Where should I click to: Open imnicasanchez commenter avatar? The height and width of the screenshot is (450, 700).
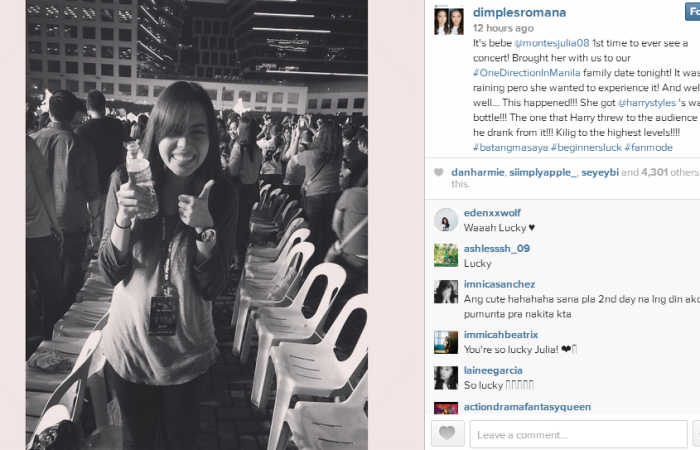[446, 292]
